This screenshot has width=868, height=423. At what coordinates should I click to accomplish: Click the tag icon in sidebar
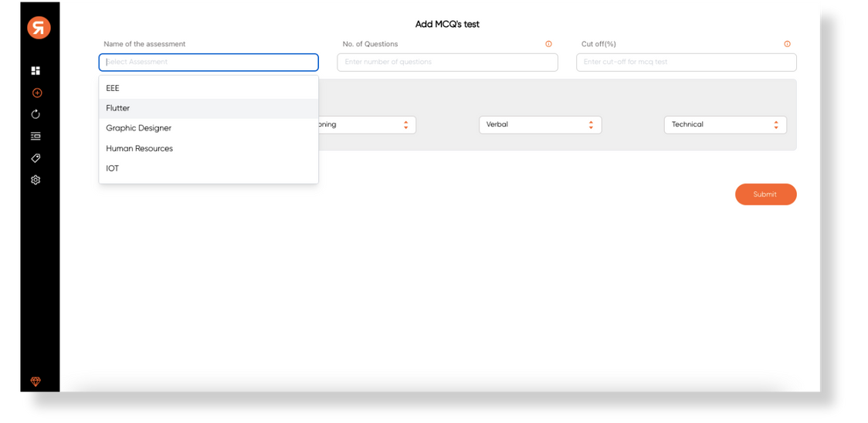click(x=36, y=158)
